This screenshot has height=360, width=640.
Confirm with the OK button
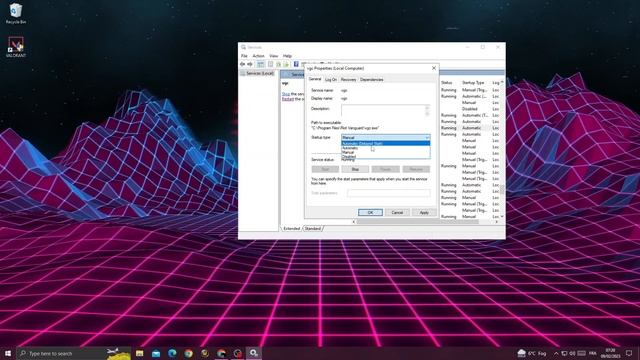(370, 212)
